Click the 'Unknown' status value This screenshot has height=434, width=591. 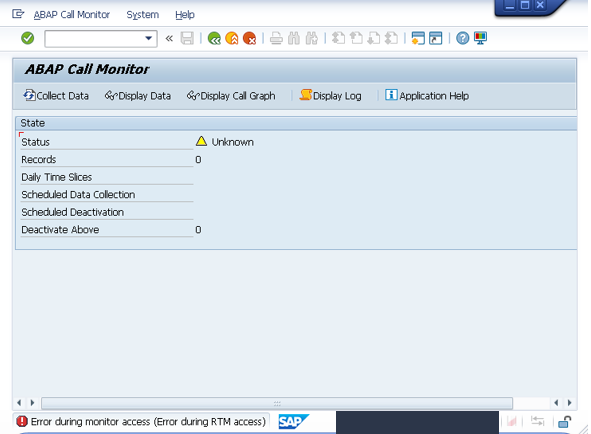pos(233,142)
